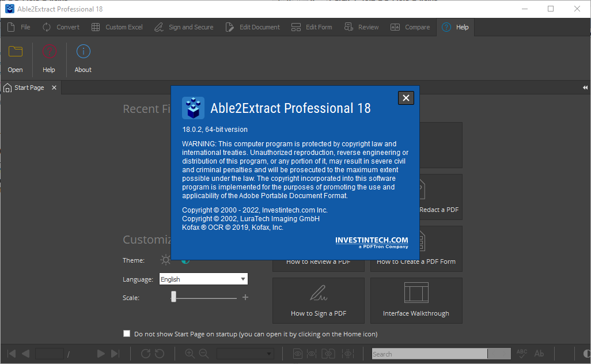Open the Sign and Secure tab
This screenshot has height=364, width=591.
(184, 27)
